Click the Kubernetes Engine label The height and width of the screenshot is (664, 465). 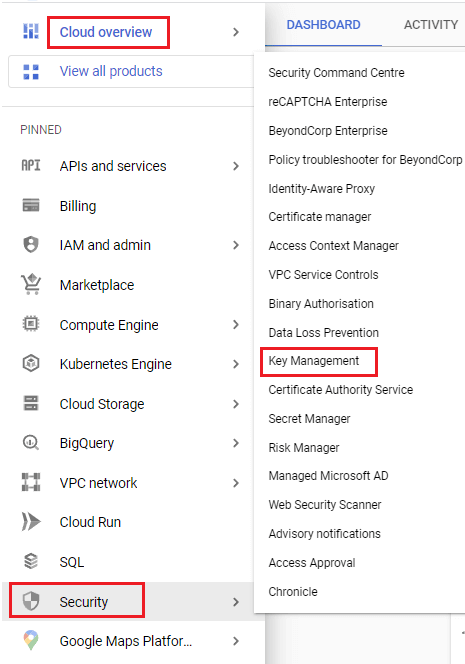pos(116,364)
